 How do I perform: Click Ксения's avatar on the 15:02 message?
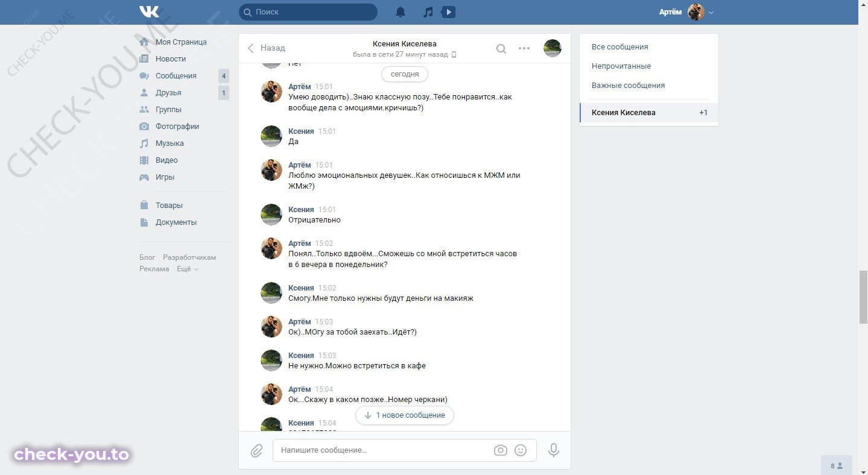(x=271, y=293)
